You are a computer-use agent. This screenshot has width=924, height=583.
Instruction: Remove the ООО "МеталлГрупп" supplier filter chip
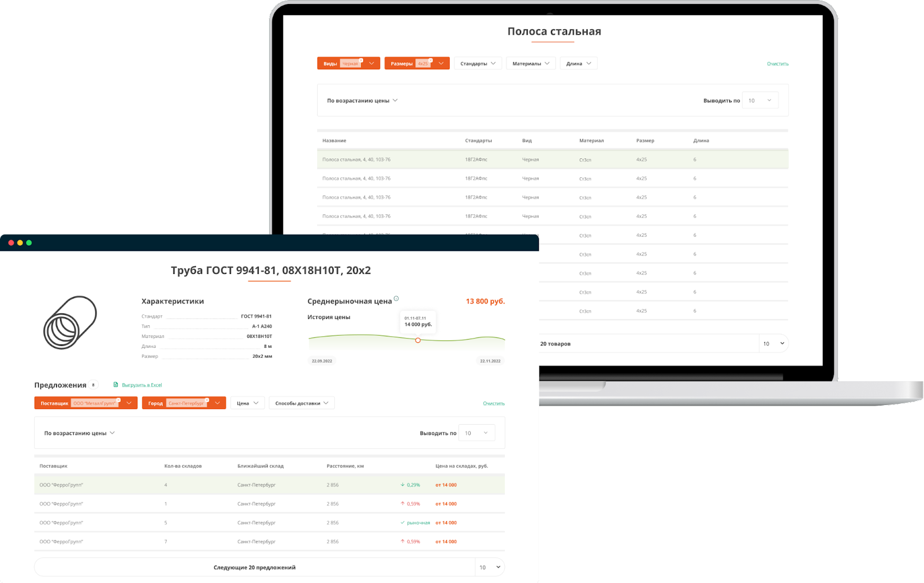118,400
